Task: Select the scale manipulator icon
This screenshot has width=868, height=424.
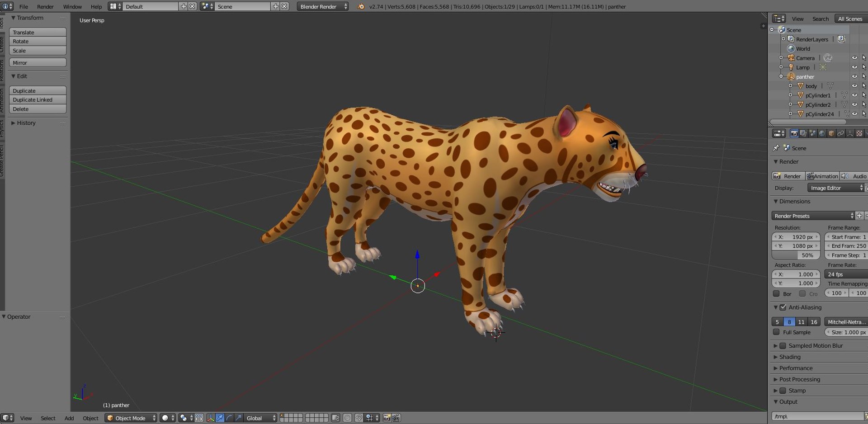Action: coord(238,418)
